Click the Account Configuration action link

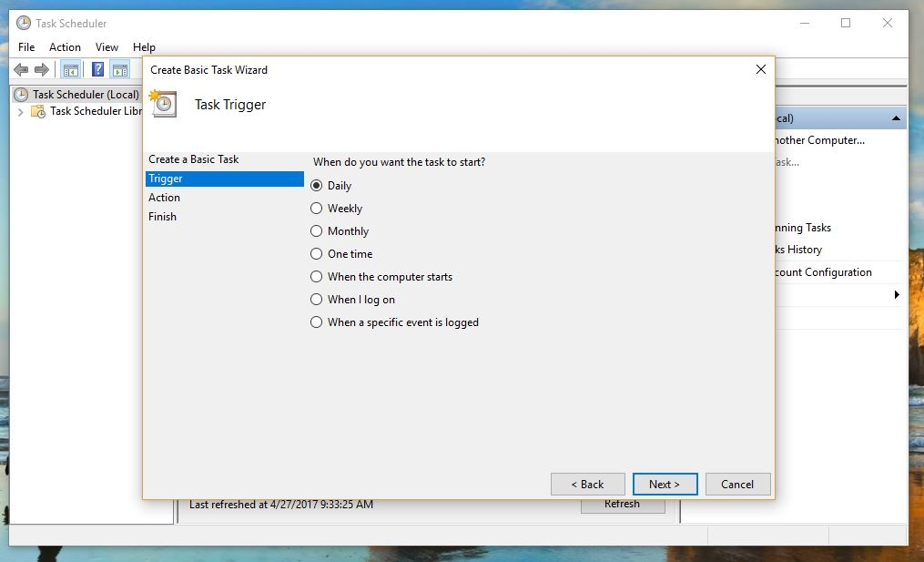(823, 271)
